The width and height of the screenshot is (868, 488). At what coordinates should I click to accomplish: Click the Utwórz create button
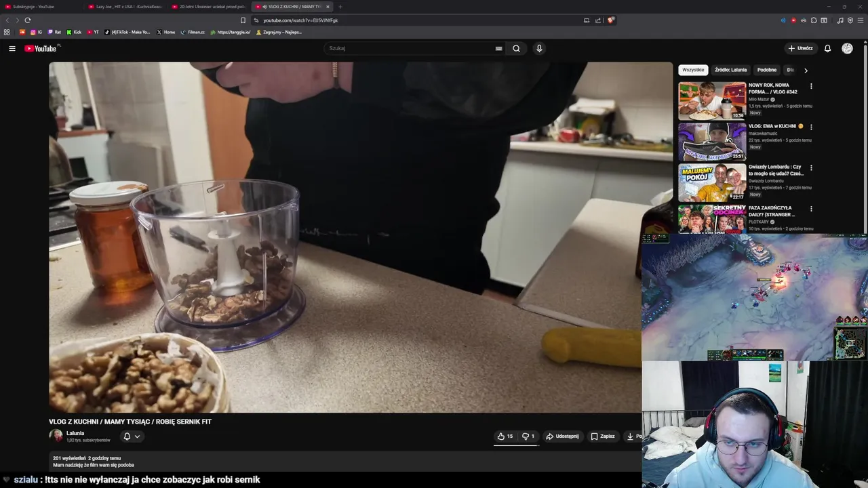click(801, 48)
